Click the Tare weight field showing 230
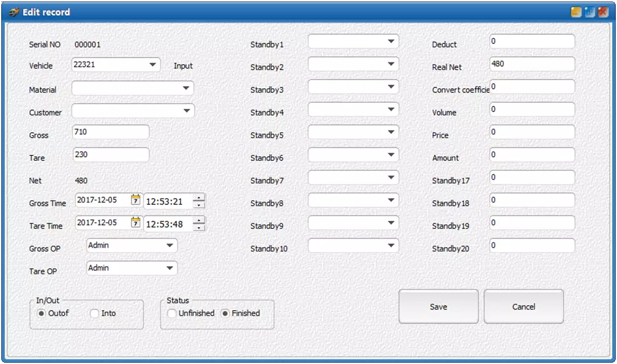Image resolution: width=617 pixels, height=364 pixels. pos(111,155)
